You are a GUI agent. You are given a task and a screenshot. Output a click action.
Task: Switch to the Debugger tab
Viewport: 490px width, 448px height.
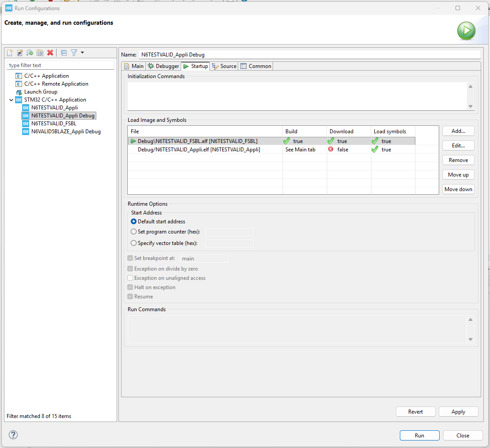(163, 66)
